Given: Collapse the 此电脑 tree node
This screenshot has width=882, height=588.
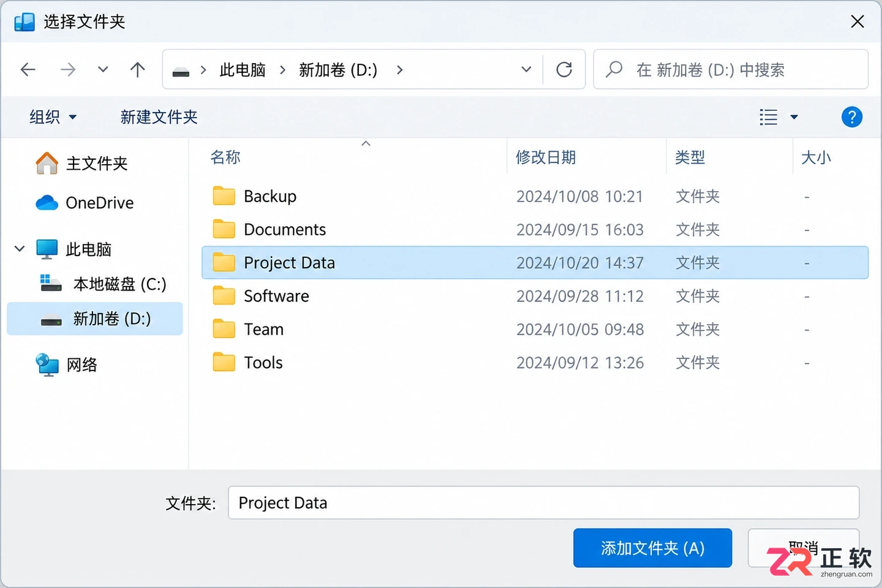Looking at the screenshot, I should coord(20,249).
